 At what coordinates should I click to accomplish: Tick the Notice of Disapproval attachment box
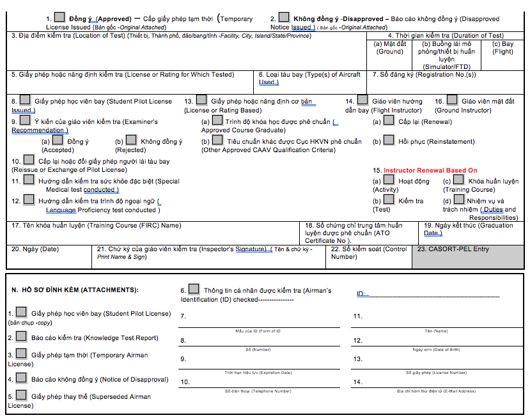coord(21,378)
